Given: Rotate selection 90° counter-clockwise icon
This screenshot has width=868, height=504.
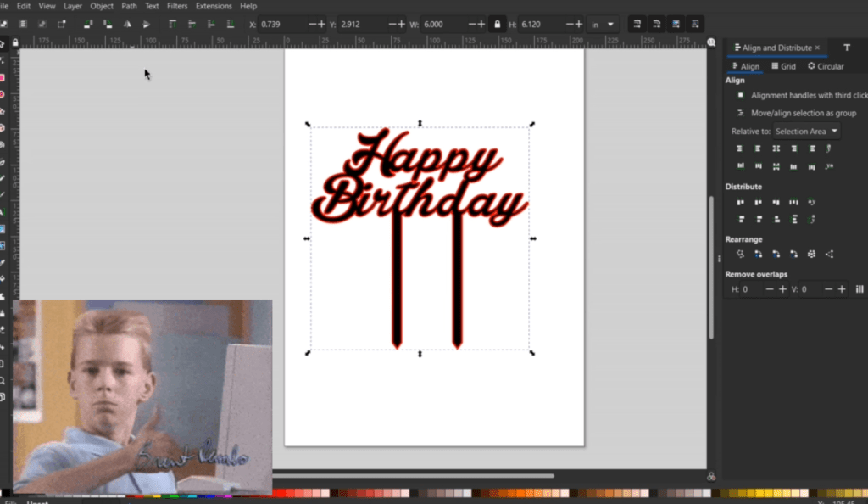Looking at the screenshot, I should pyautogui.click(x=87, y=25).
